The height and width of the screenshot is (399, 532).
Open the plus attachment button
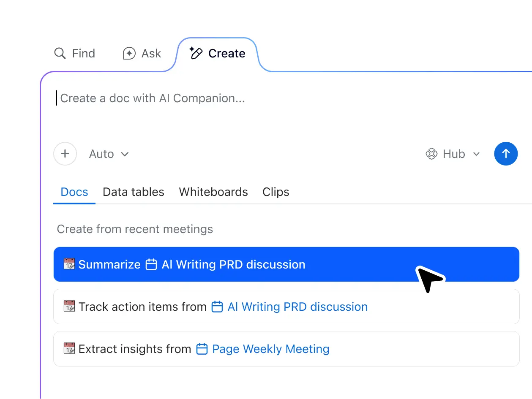tap(65, 154)
